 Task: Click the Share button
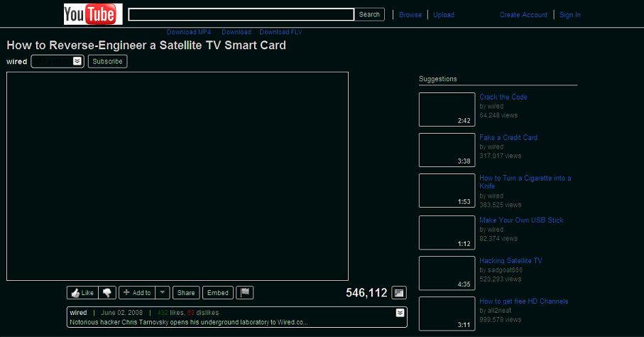(186, 292)
